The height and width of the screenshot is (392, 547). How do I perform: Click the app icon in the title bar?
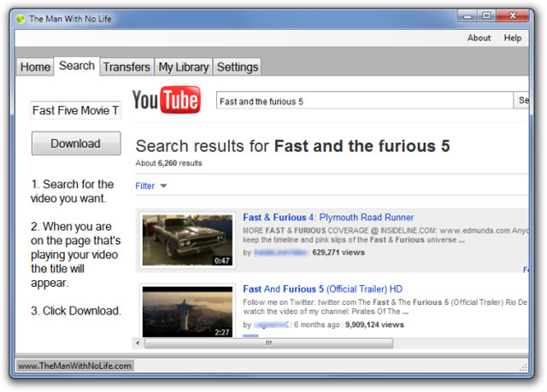(21, 19)
